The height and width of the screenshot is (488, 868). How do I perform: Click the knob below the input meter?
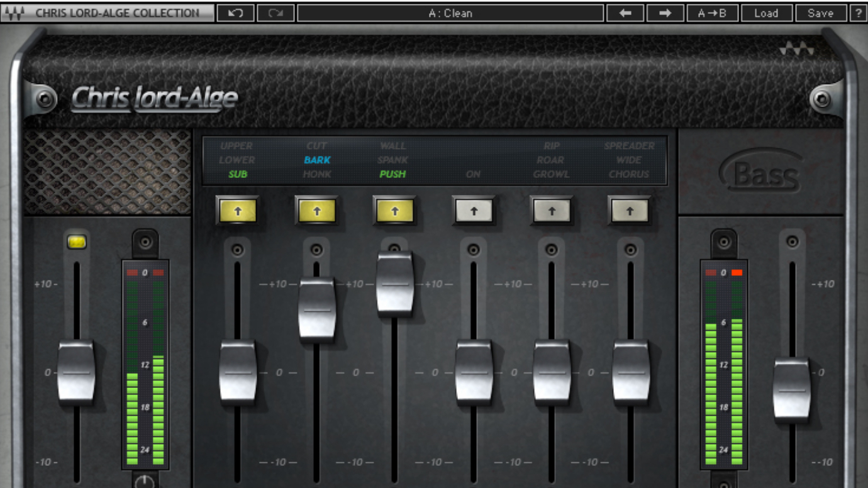[145, 482]
